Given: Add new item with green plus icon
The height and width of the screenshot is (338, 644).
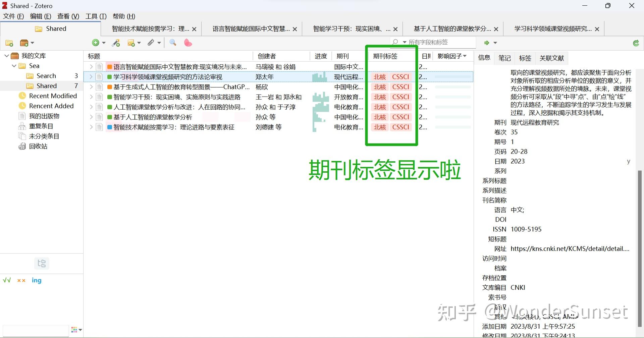Looking at the screenshot, I should 96,43.
